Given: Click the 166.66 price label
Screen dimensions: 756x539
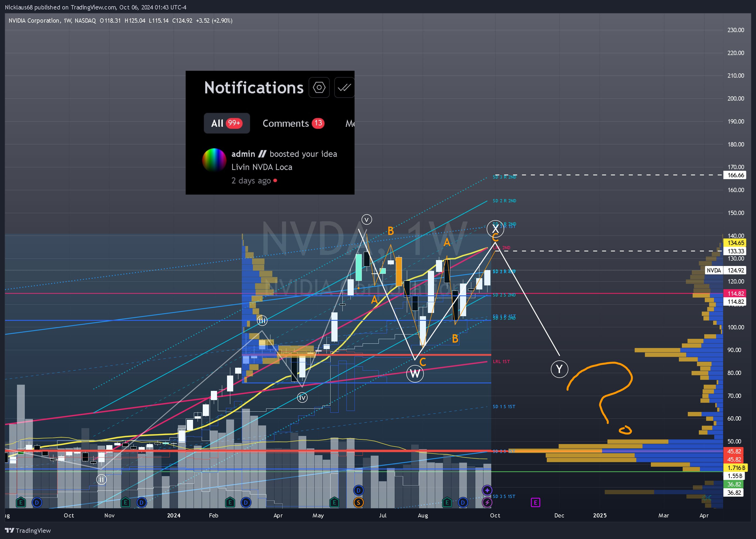Looking at the screenshot, I should [734, 175].
